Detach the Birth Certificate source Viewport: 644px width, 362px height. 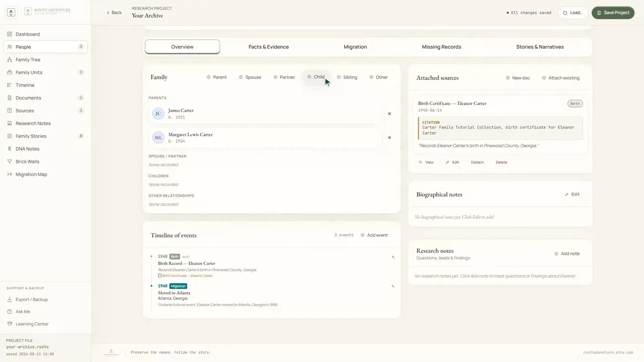tap(477, 162)
